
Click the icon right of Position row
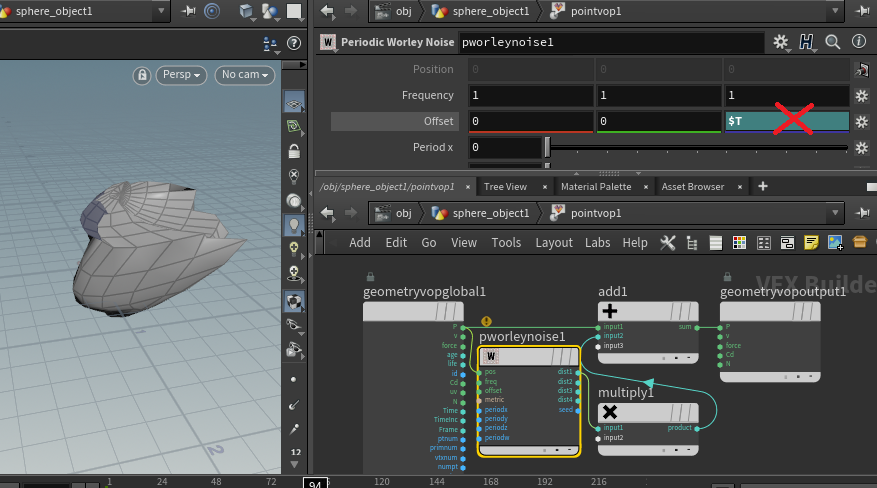[862, 70]
